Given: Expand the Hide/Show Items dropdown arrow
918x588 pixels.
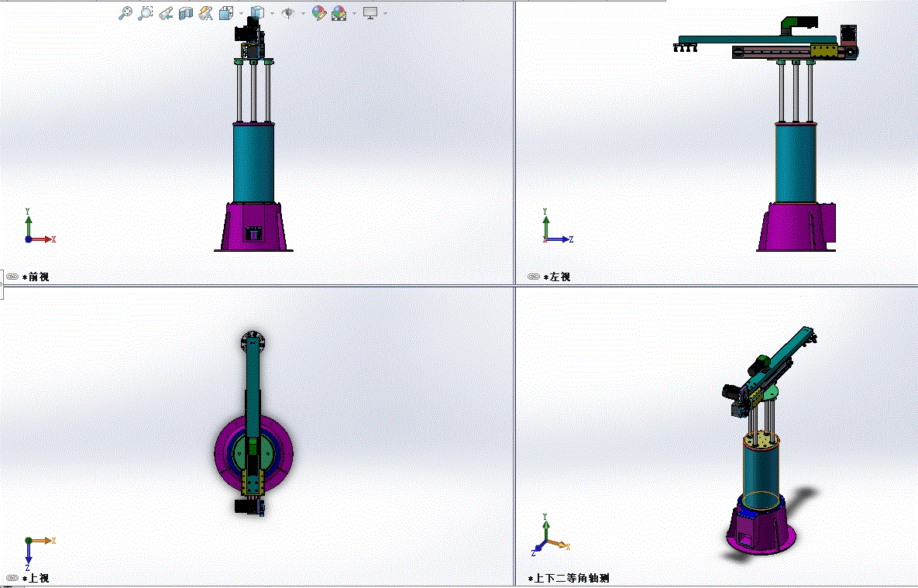Looking at the screenshot, I should [x=303, y=13].
